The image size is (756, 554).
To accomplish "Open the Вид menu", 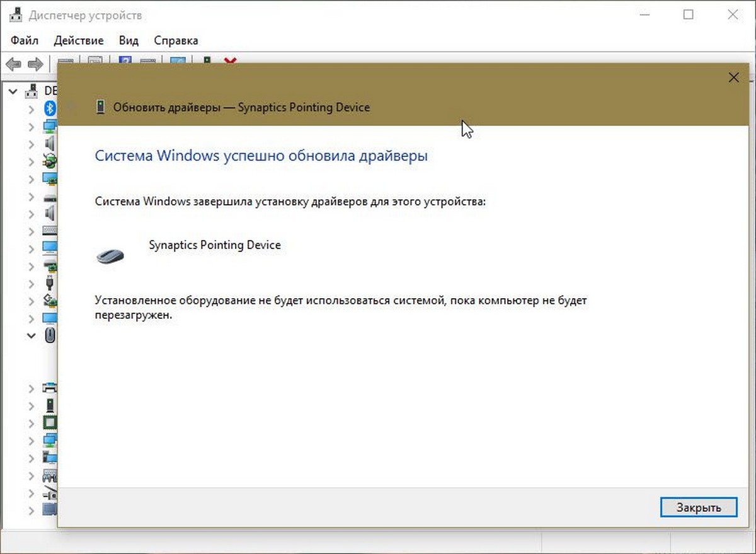I will pyautogui.click(x=129, y=40).
